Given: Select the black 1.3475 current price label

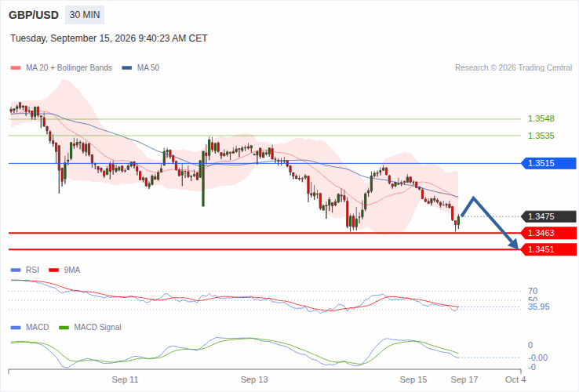Looking at the screenshot, I should 548,216.
